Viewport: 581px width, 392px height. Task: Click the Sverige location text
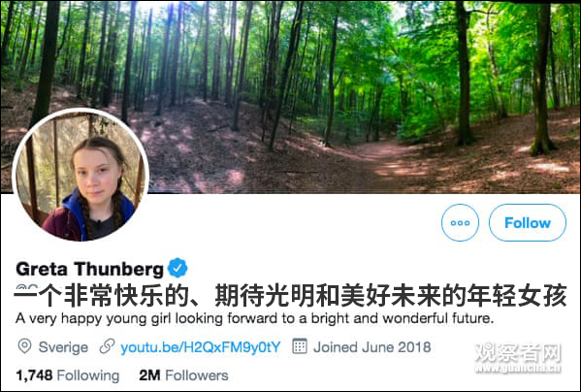(x=63, y=347)
